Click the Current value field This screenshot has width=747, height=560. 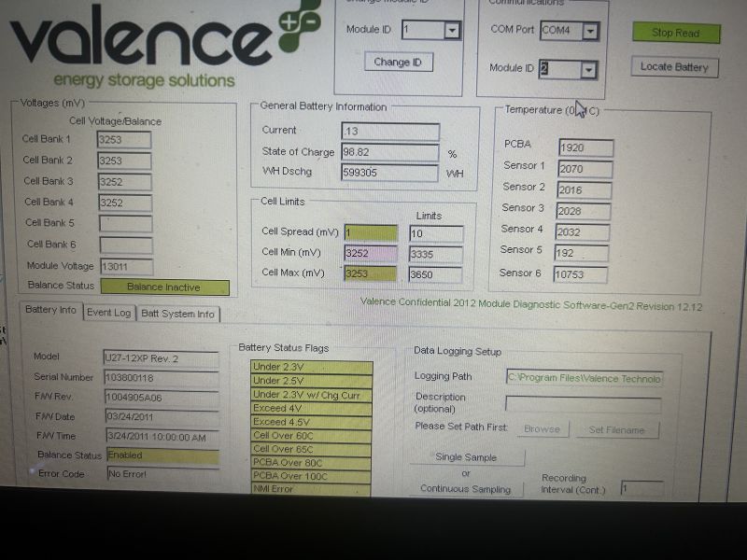point(390,132)
